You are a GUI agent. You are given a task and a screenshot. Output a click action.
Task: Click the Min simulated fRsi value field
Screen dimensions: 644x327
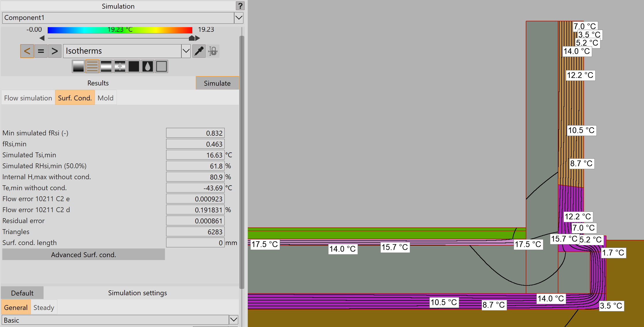click(195, 133)
